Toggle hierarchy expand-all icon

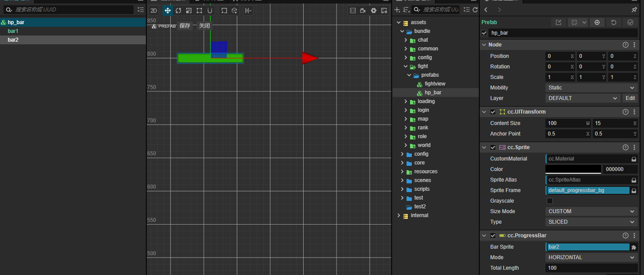click(140, 9)
